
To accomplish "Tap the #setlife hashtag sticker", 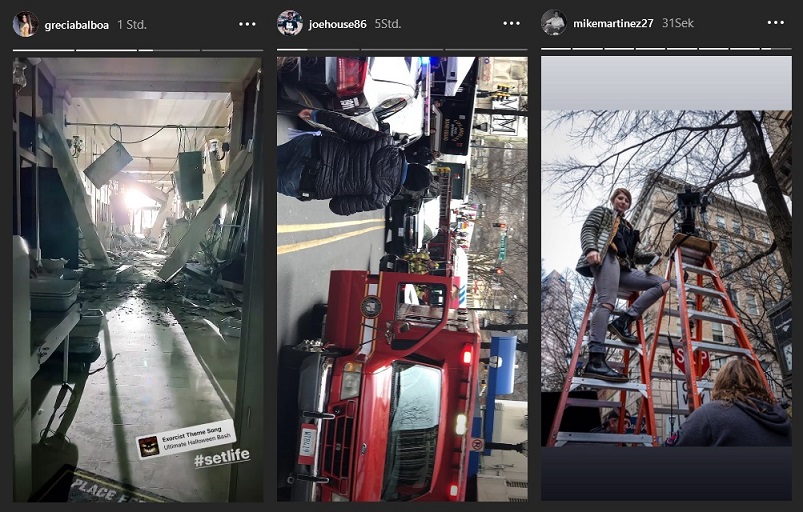I will click(x=222, y=457).
